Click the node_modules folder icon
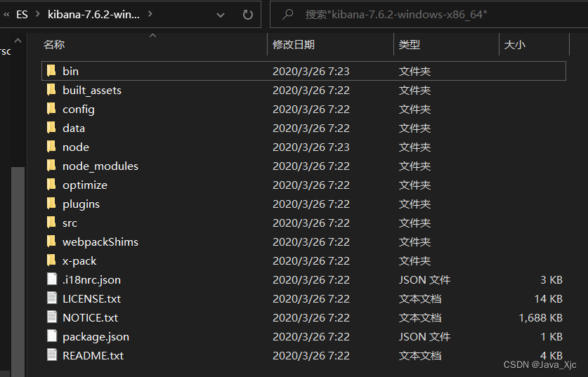The width and height of the screenshot is (588, 377). [51, 165]
